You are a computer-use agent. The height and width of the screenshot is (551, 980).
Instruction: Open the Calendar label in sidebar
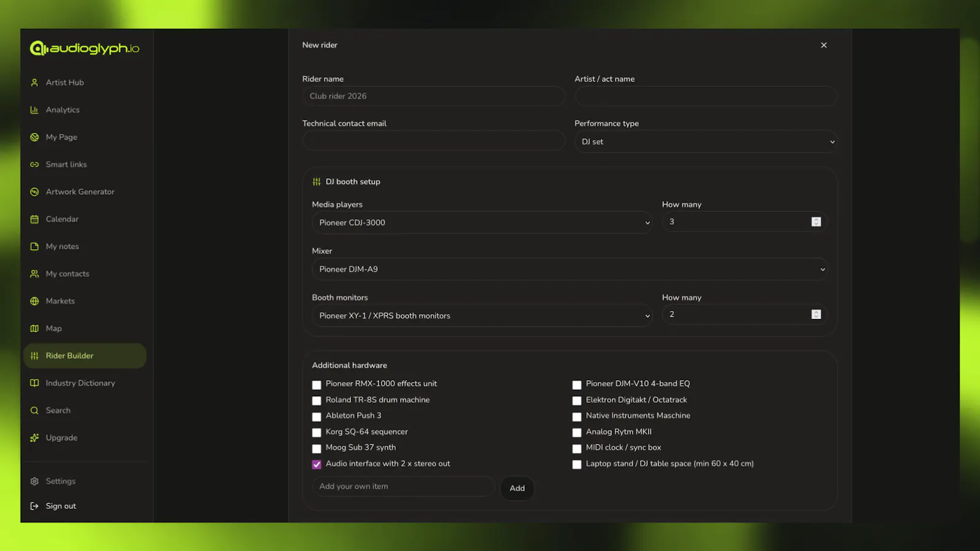(x=62, y=219)
